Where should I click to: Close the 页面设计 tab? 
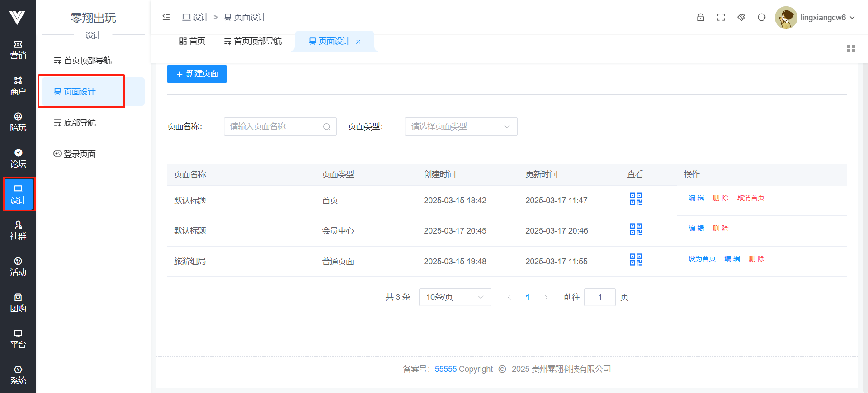pyautogui.click(x=359, y=42)
